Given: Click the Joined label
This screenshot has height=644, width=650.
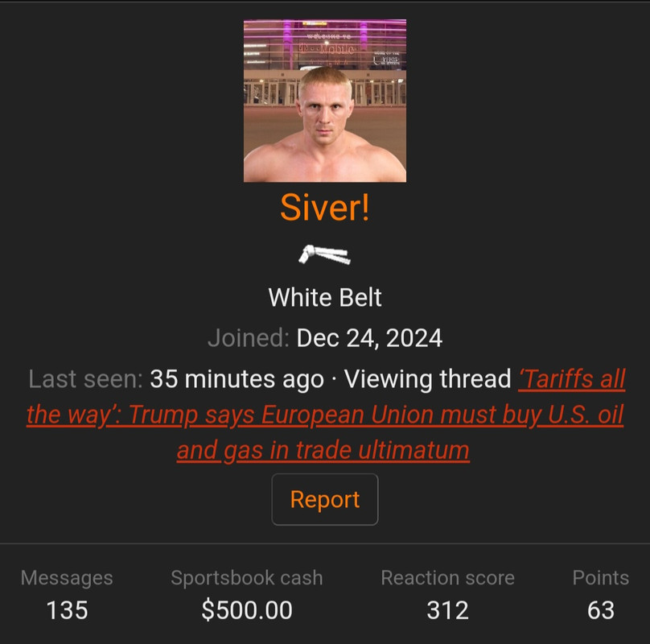Looking at the screenshot, I should (x=249, y=338).
